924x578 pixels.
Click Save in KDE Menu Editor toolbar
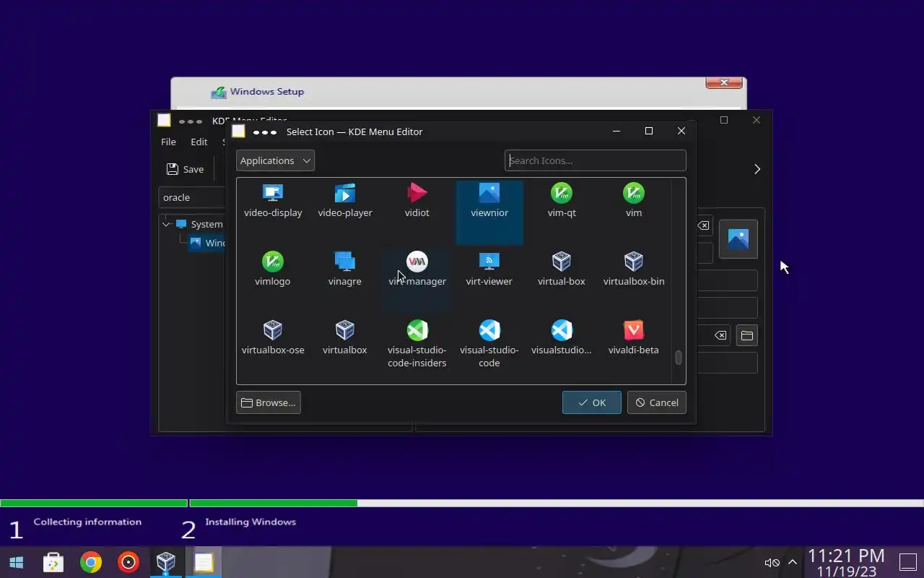pos(186,169)
